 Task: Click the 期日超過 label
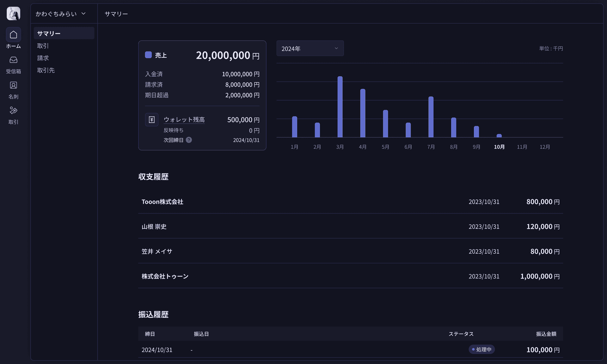(157, 95)
